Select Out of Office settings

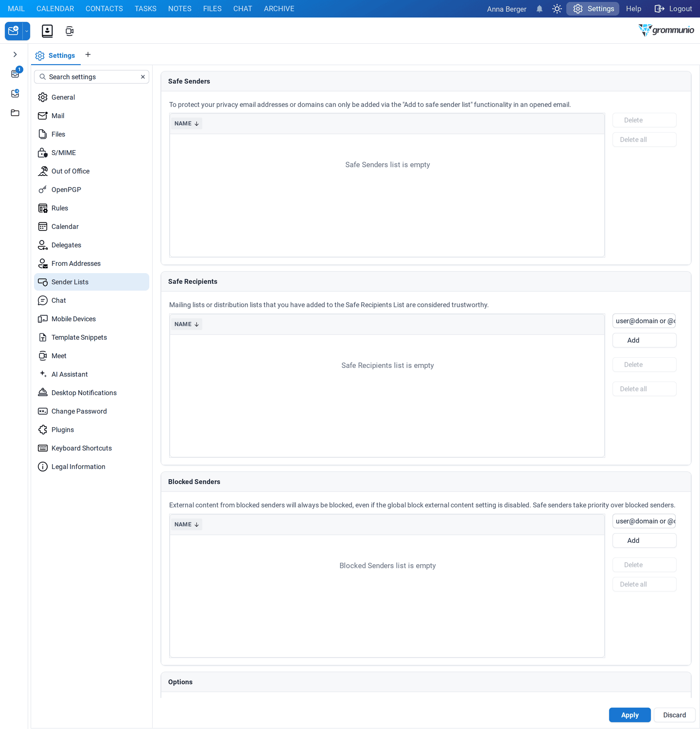(91, 171)
